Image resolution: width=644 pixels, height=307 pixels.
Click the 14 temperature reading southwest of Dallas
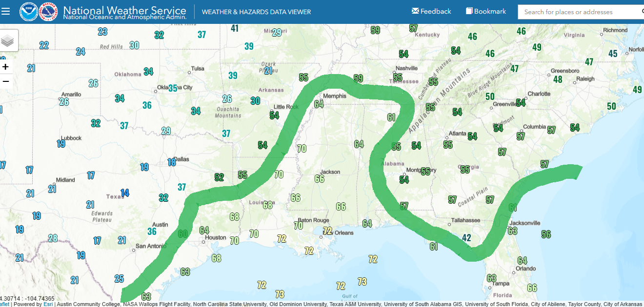125,193
